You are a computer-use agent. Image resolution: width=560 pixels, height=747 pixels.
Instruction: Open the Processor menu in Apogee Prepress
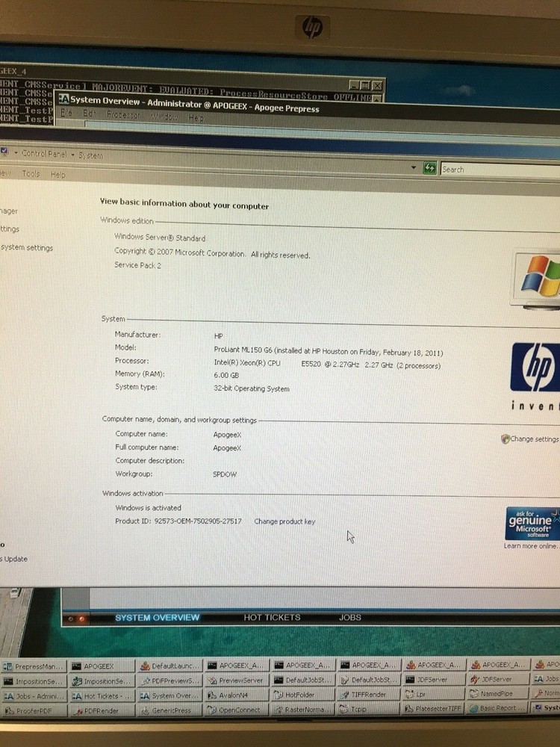(x=123, y=117)
